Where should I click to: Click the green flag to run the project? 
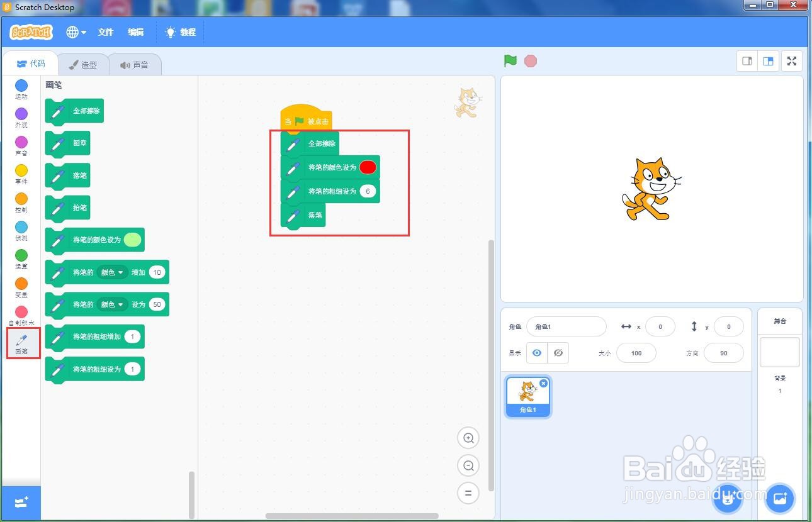pyautogui.click(x=510, y=60)
